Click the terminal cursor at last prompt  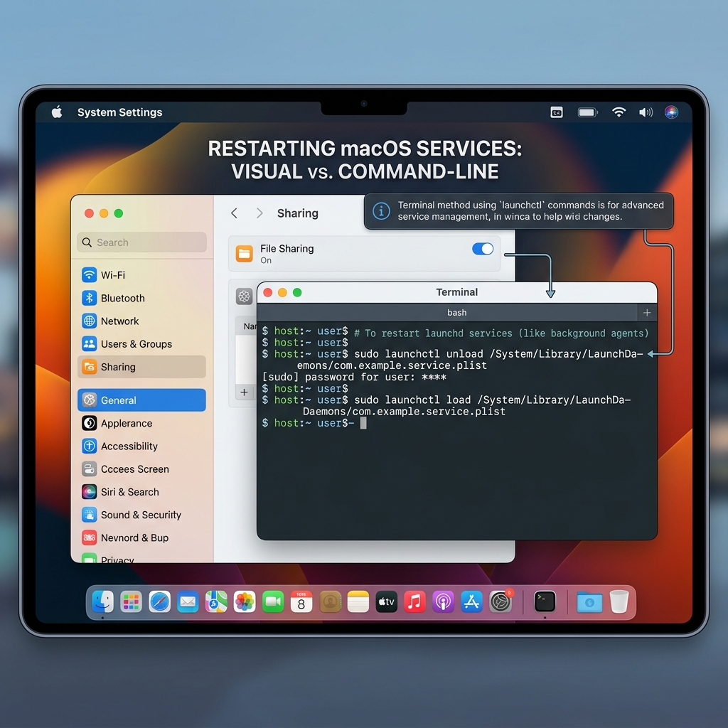tap(363, 423)
